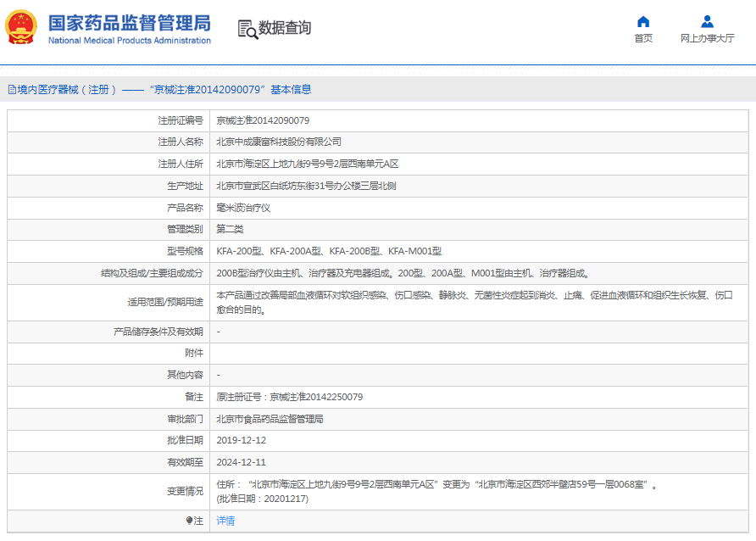The height and width of the screenshot is (541, 756).
Task: Click the 数据查询 magnifier icon
Action: [x=247, y=29]
